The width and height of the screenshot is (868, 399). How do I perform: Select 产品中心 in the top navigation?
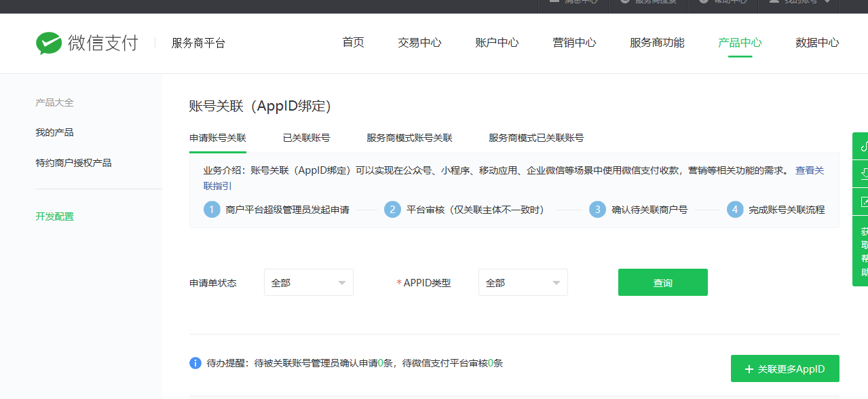[740, 43]
